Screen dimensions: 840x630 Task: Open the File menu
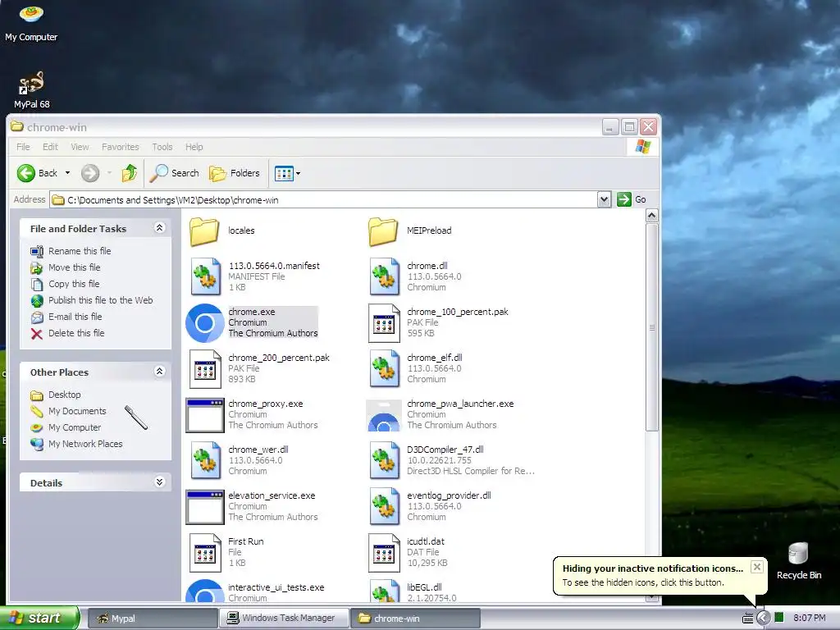coord(23,147)
